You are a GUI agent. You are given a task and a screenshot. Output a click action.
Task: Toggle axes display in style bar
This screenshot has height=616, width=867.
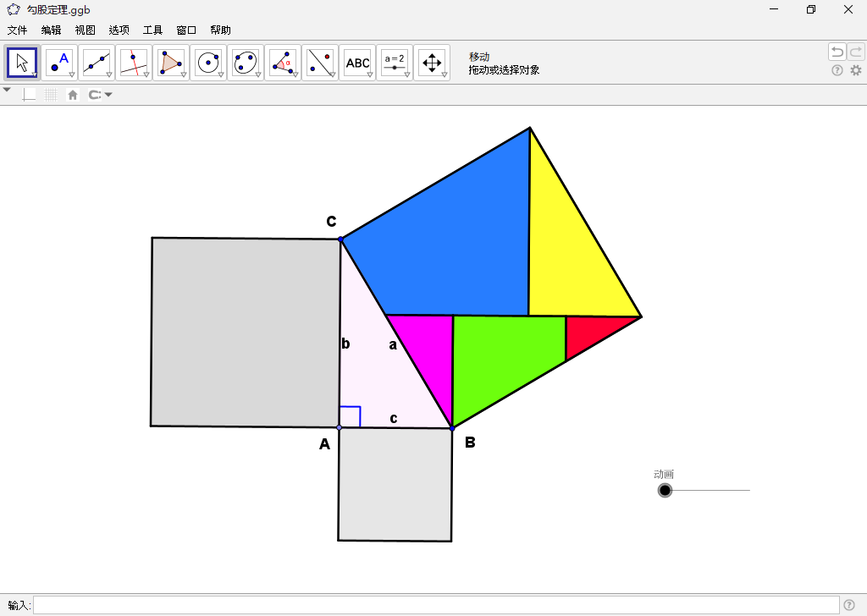coord(30,95)
